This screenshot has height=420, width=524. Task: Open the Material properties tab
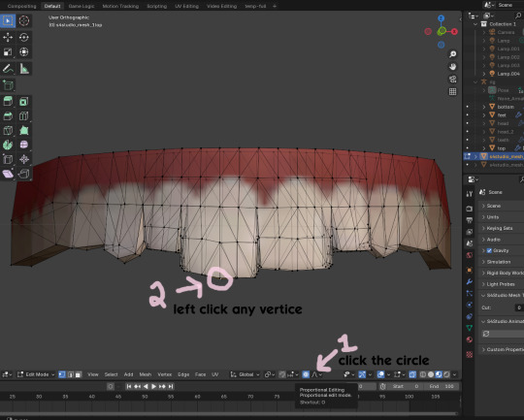coord(470,339)
